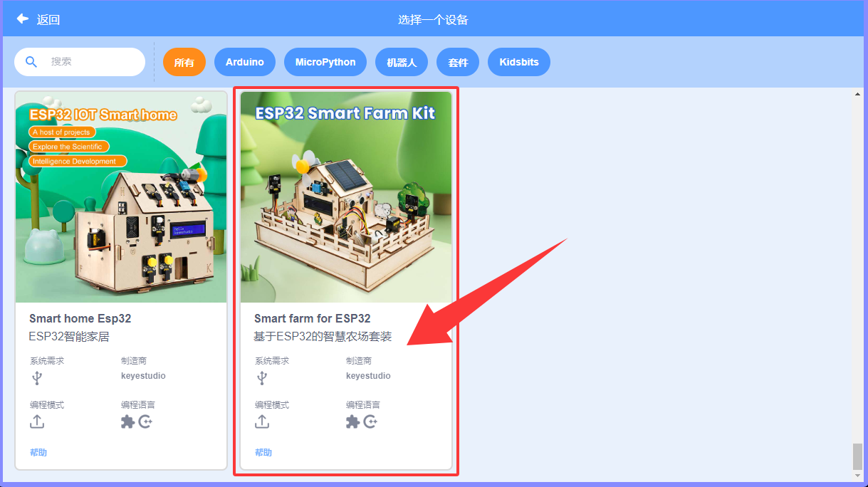This screenshot has height=487, width=868.
Task: Click upload mode icon on Smart home card
Action: (x=37, y=421)
